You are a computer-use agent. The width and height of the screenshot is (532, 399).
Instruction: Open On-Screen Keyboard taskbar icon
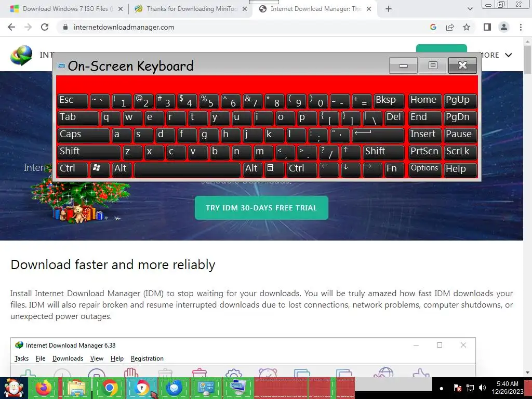tap(238, 388)
